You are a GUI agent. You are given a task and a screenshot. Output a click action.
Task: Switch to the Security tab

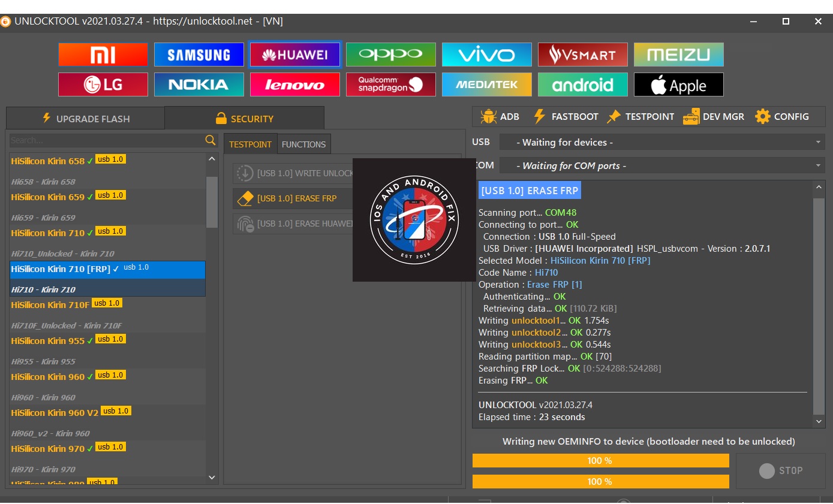245,118
